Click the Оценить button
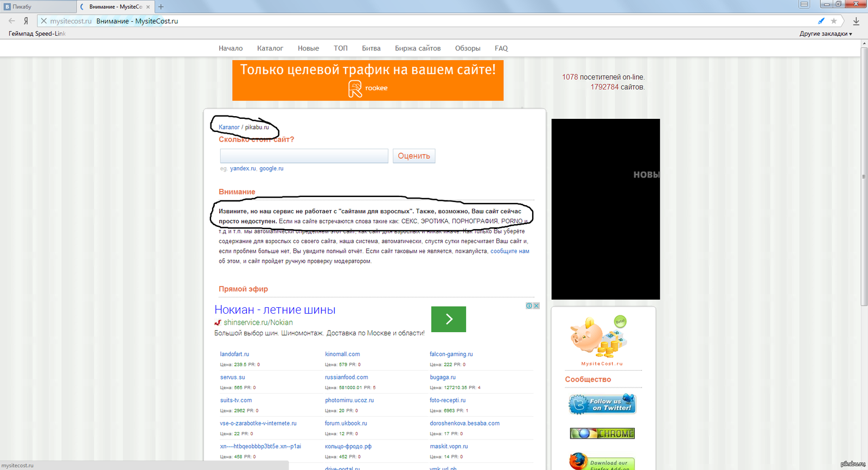Image resolution: width=868 pixels, height=470 pixels. pyautogui.click(x=414, y=156)
